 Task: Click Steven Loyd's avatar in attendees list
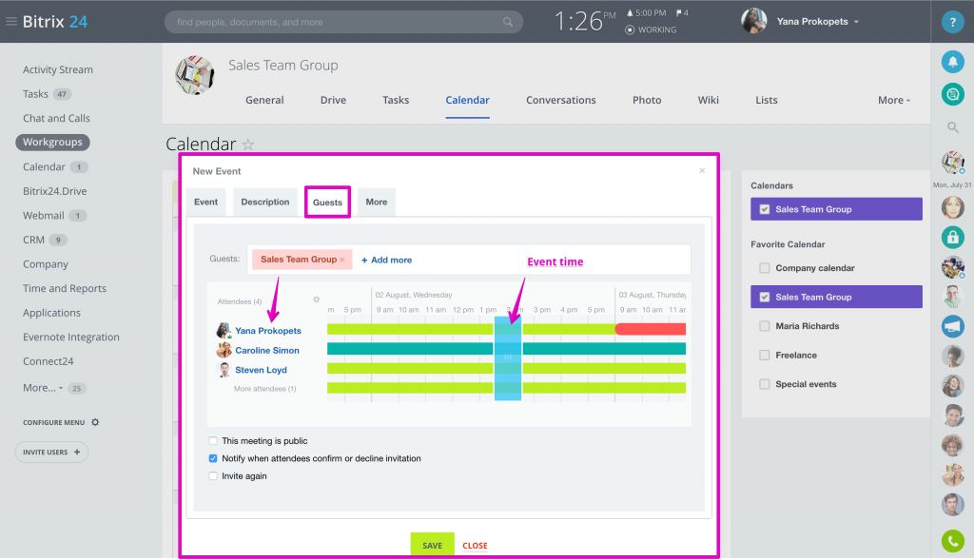pyautogui.click(x=224, y=370)
